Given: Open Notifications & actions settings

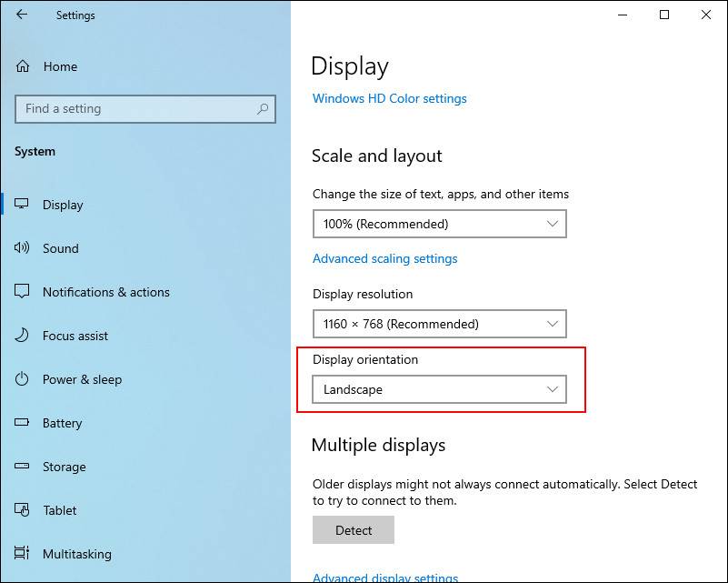Looking at the screenshot, I should (22, 292).
